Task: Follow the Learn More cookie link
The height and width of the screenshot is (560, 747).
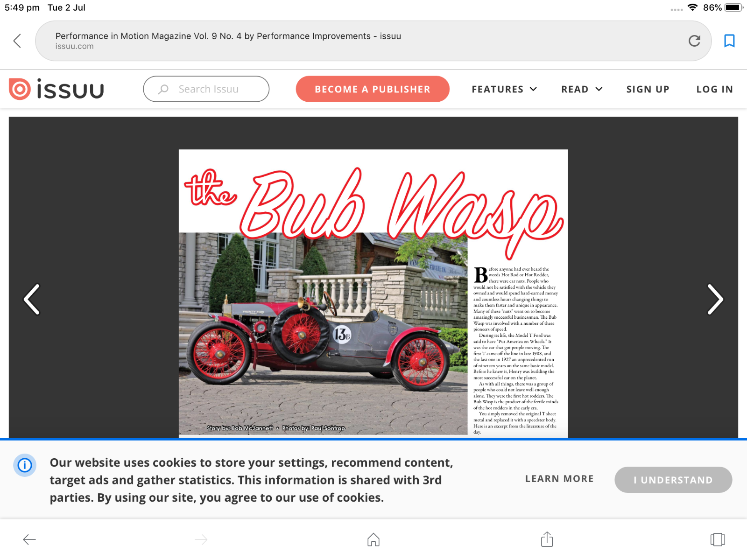Action: point(559,479)
